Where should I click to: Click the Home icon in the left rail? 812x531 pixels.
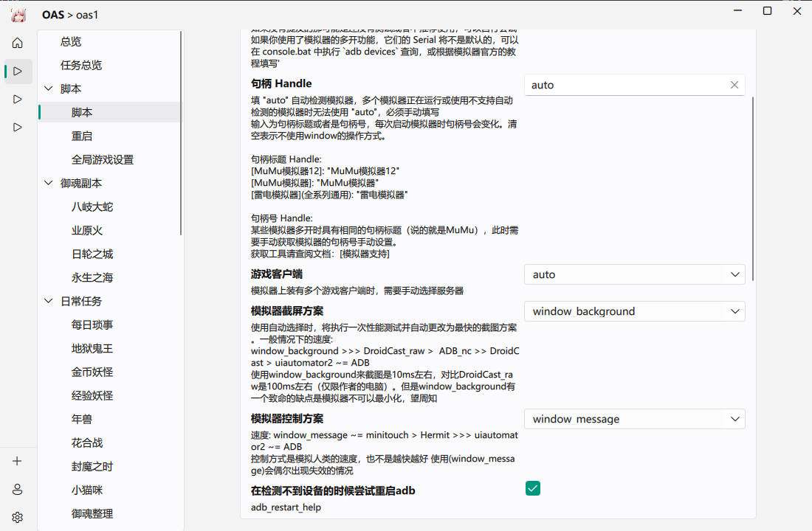[17, 42]
